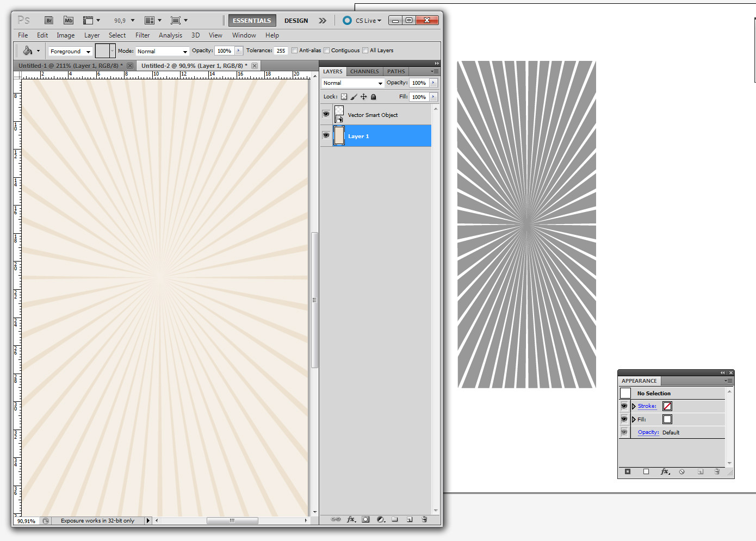Open the Create New Adjustment Layer icon
756x541 pixels.
tap(381, 519)
